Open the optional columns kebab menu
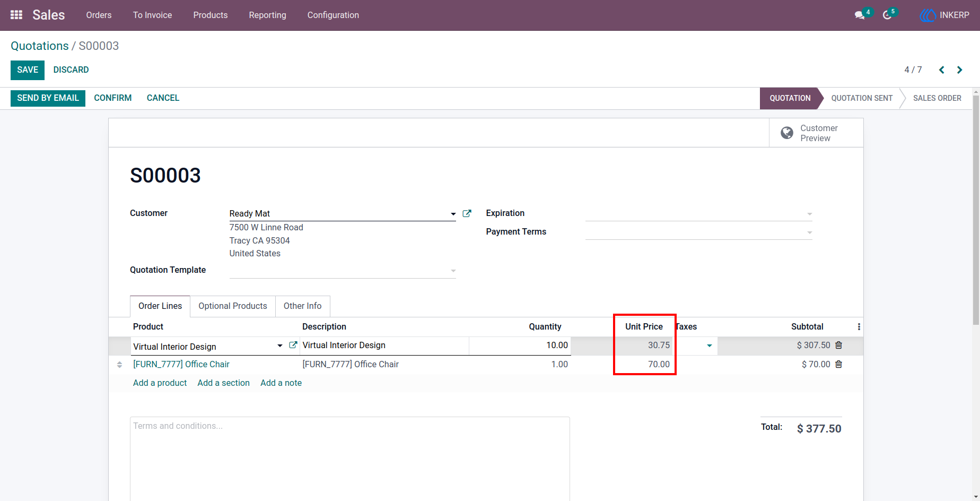This screenshot has width=980, height=501. 859,327
